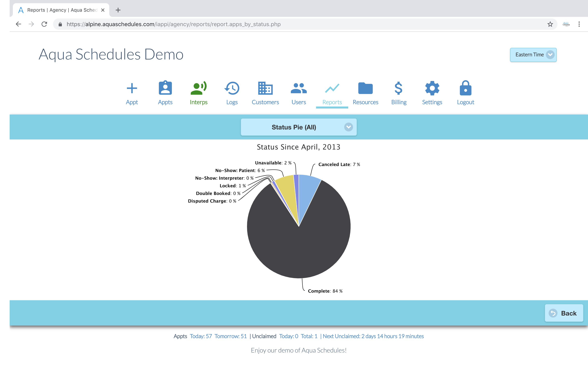Viewport: 588px width, 373px height.
Task: Open the Chrome three-dot menu
Action: (x=579, y=24)
